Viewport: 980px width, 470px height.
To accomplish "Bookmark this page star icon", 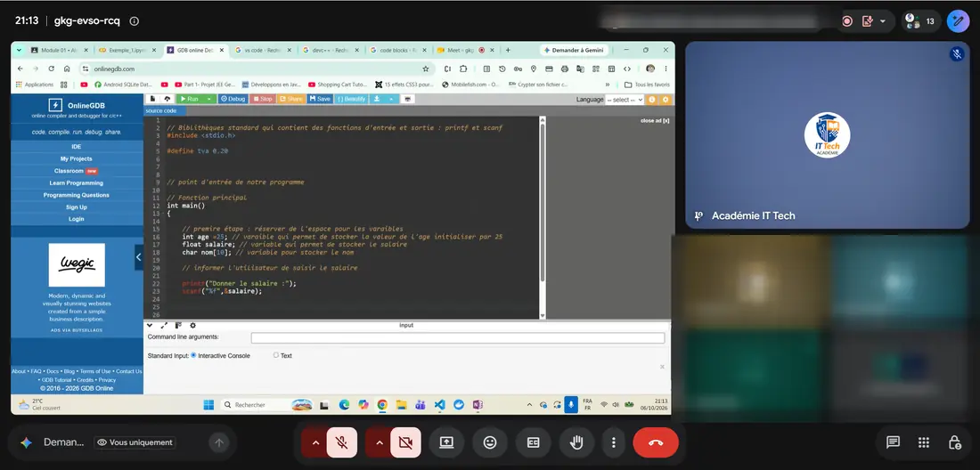I will pos(426,69).
